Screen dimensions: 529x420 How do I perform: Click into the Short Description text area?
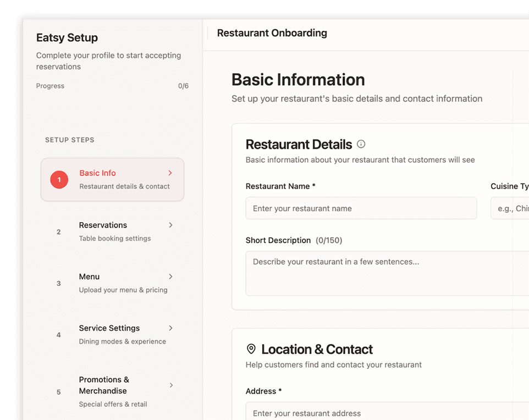click(387, 273)
